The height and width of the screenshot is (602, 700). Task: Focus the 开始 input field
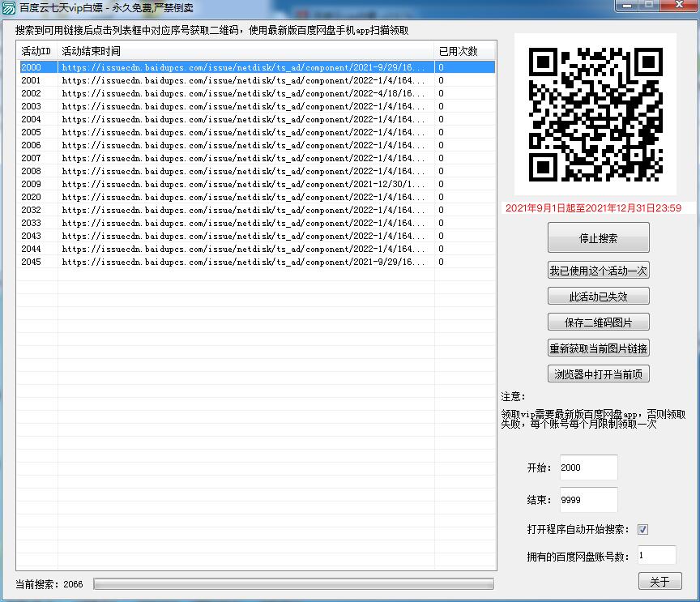click(x=588, y=468)
